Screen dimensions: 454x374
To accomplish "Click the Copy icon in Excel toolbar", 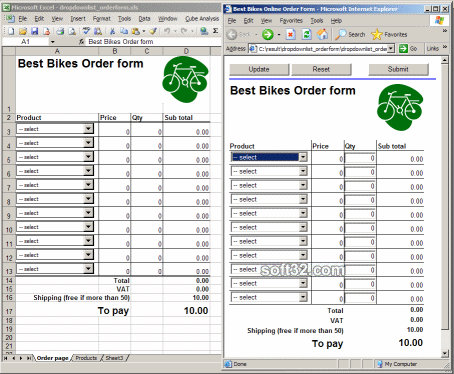I will coord(124,31).
